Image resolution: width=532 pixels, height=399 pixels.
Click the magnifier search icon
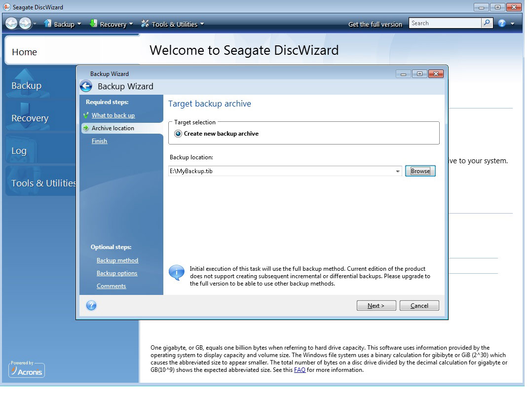pos(487,23)
